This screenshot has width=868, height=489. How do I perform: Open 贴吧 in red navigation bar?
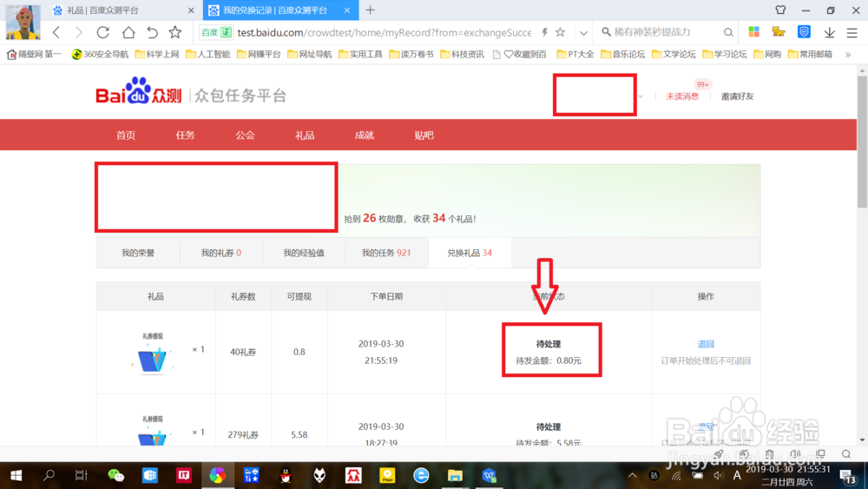point(424,135)
